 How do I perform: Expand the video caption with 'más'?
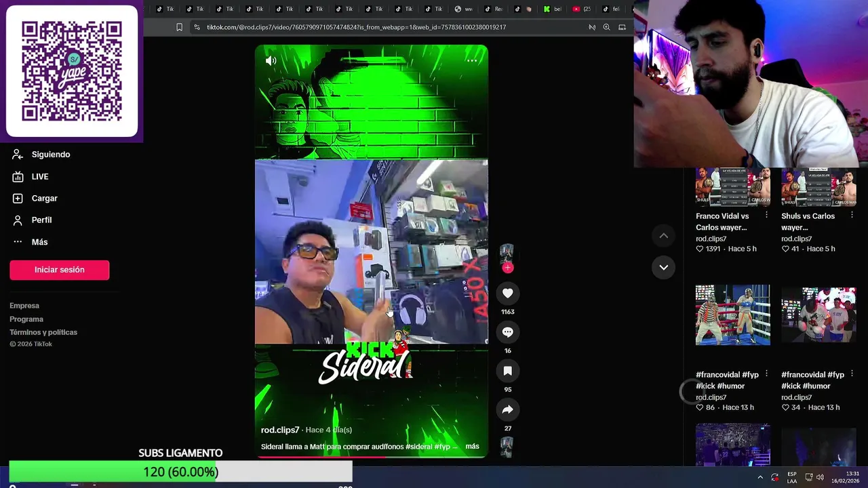click(472, 447)
